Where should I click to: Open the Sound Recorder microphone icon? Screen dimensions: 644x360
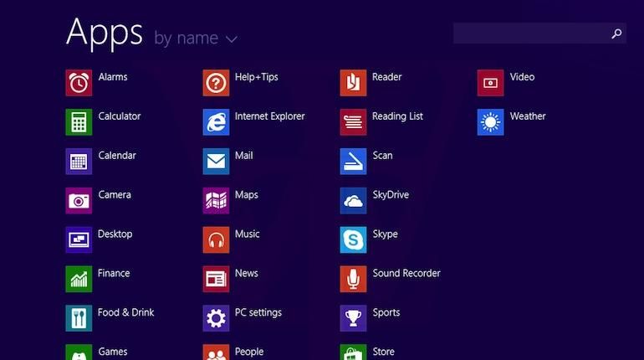[353, 279]
